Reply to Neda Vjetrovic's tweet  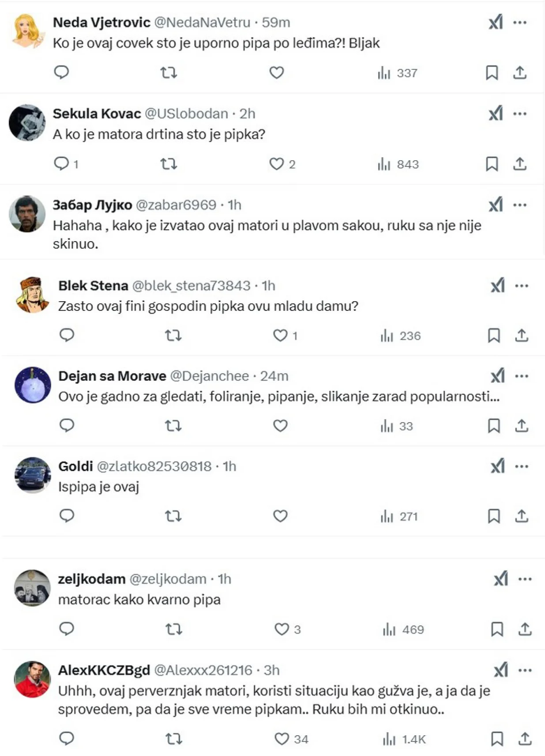coord(61,72)
